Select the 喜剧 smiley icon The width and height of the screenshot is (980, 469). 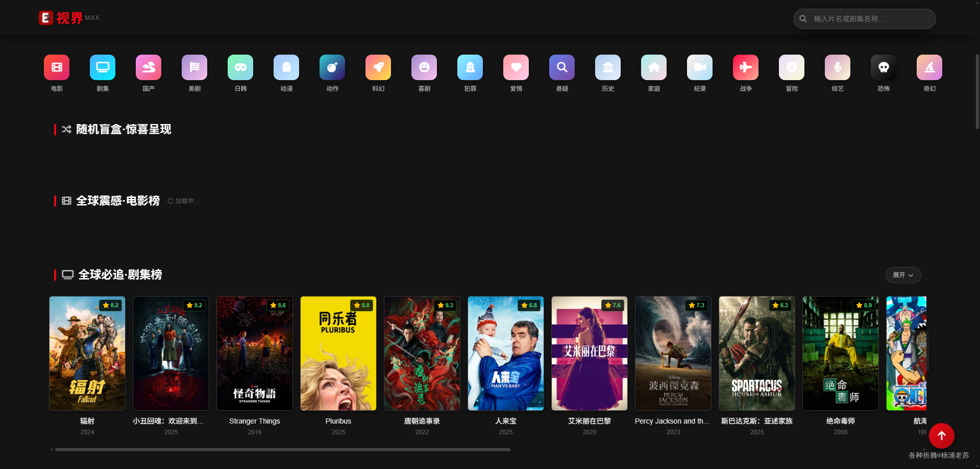click(424, 67)
